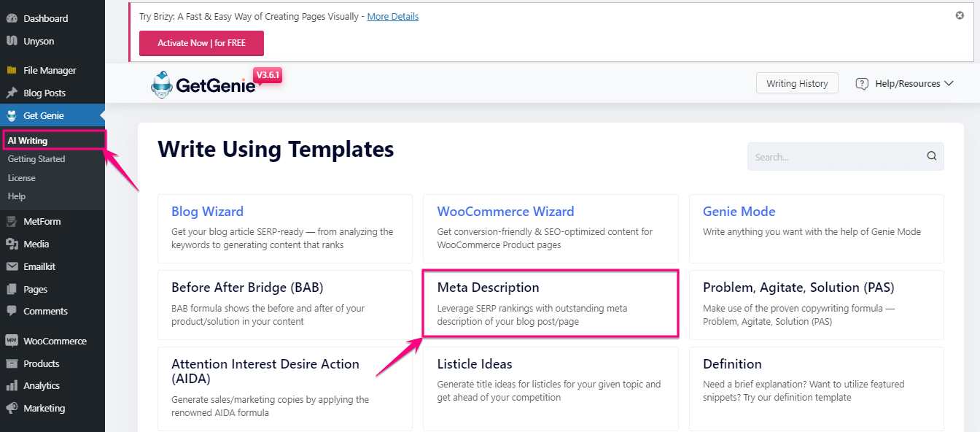Viewport: 980px width, 432px height.
Task: Open the Blog Wizard template
Action: pyautogui.click(x=285, y=228)
